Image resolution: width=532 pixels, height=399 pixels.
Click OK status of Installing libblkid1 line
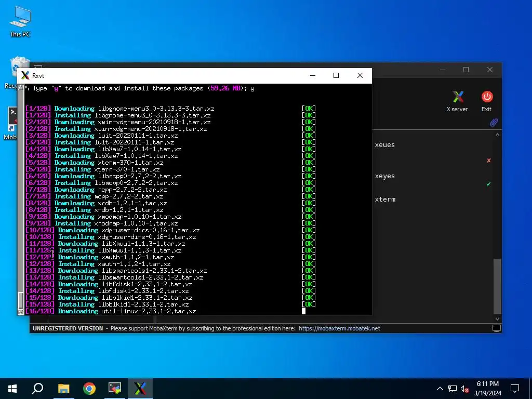click(x=309, y=304)
